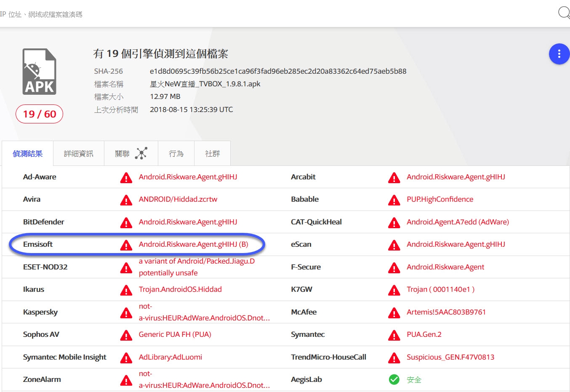Click the search magnifier icon
Image resolution: width=570 pixels, height=392 pixels.
tap(564, 13)
